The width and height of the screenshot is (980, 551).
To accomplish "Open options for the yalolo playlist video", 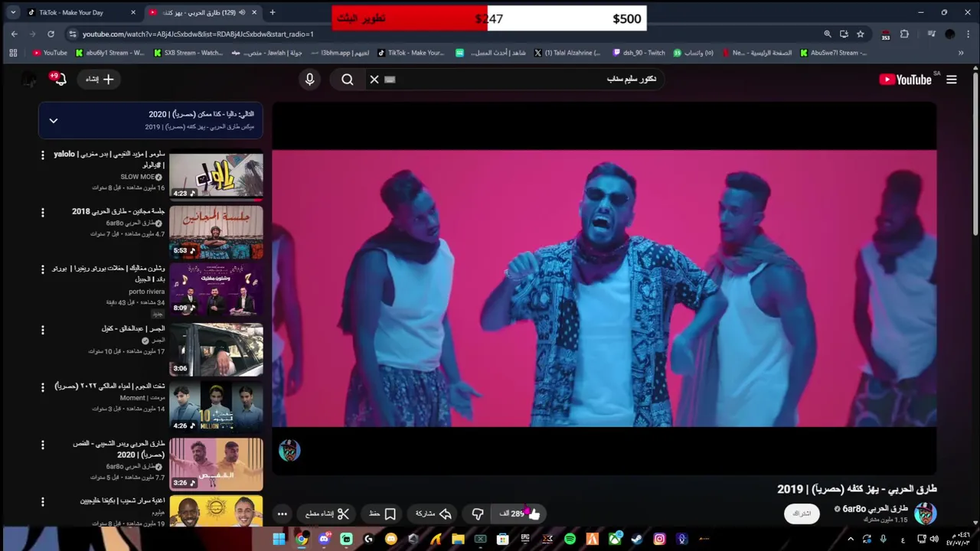I will point(43,155).
